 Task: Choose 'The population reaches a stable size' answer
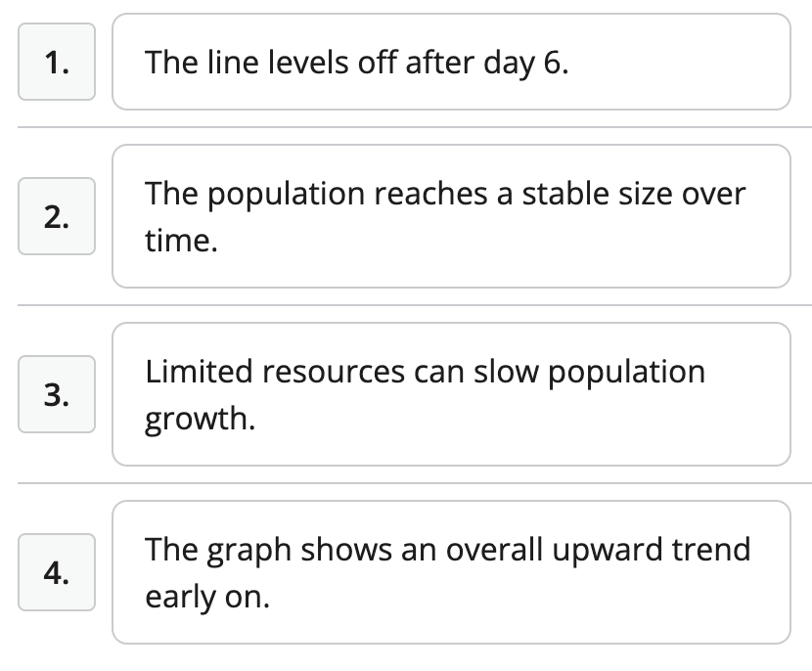[x=452, y=216]
